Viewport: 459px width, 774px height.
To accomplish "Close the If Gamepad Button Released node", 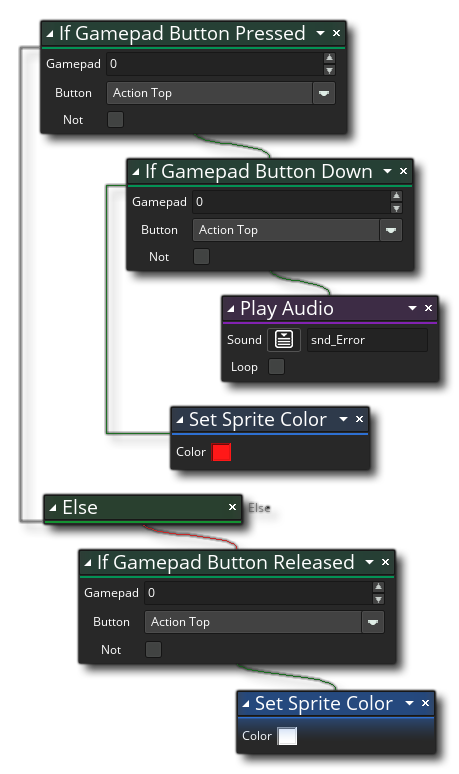I will [385, 562].
